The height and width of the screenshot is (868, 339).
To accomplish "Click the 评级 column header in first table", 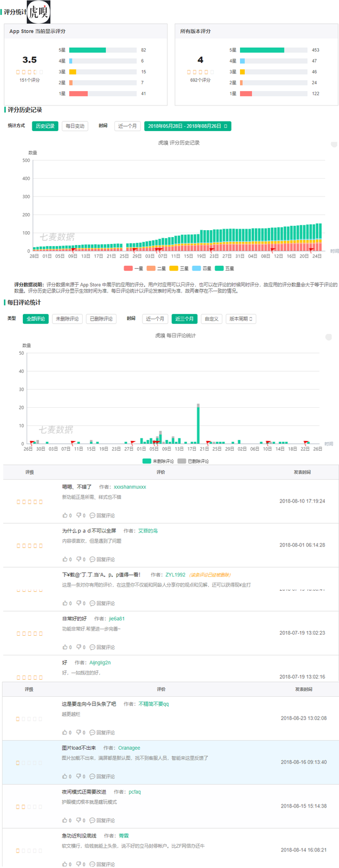I will pos(30,472).
